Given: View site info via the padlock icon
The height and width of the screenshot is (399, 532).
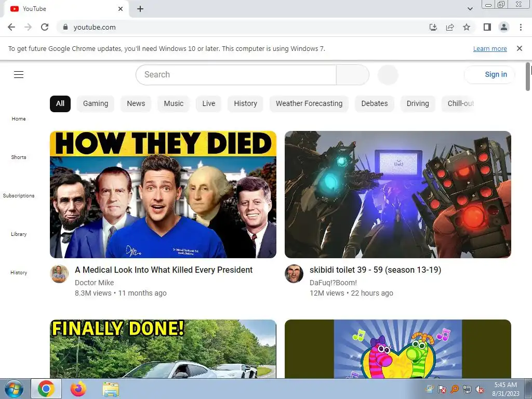Looking at the screenshot, I should [x=65, y=27].
